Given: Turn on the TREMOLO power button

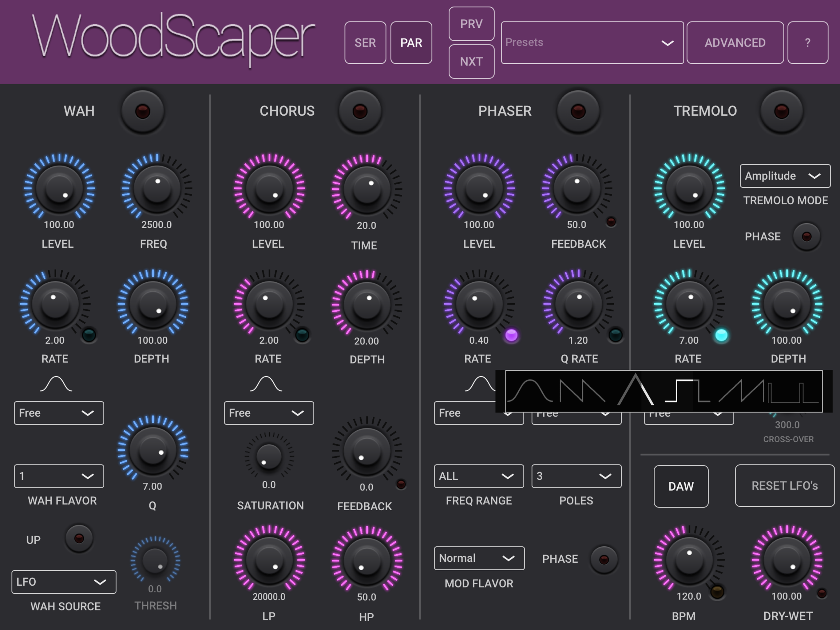Looking at the screenshot, I should coord(782,111).
